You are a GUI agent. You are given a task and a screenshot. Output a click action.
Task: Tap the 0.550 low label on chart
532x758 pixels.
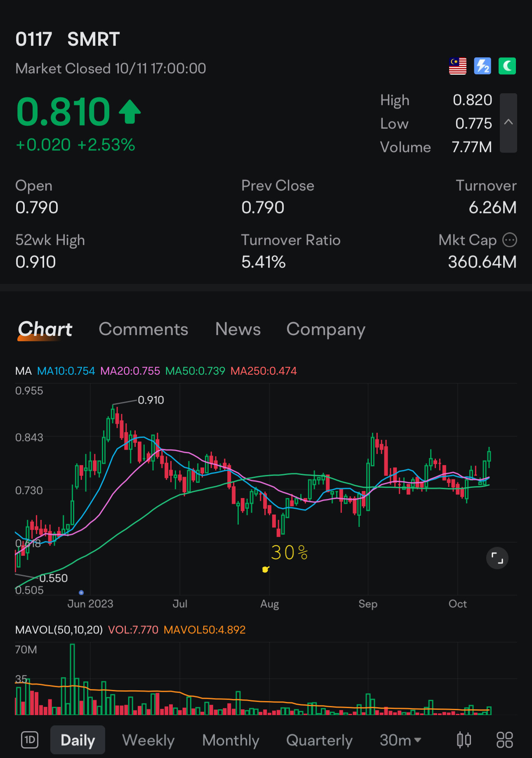coord(54,578)
